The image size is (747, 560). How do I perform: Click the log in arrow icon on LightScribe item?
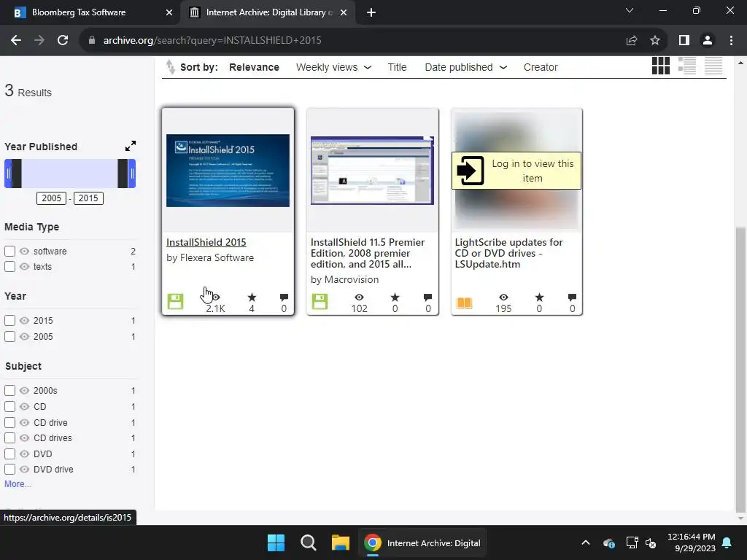click(x=470, y=171)
